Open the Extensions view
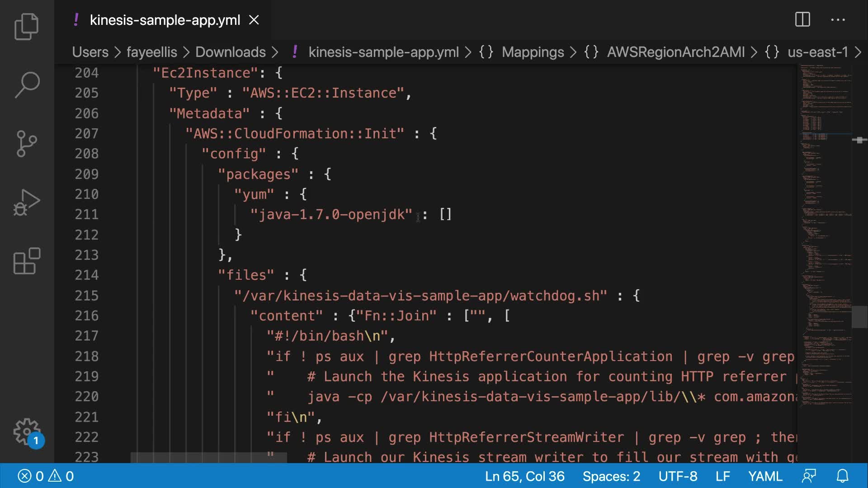868x488 pixels. 27,261
